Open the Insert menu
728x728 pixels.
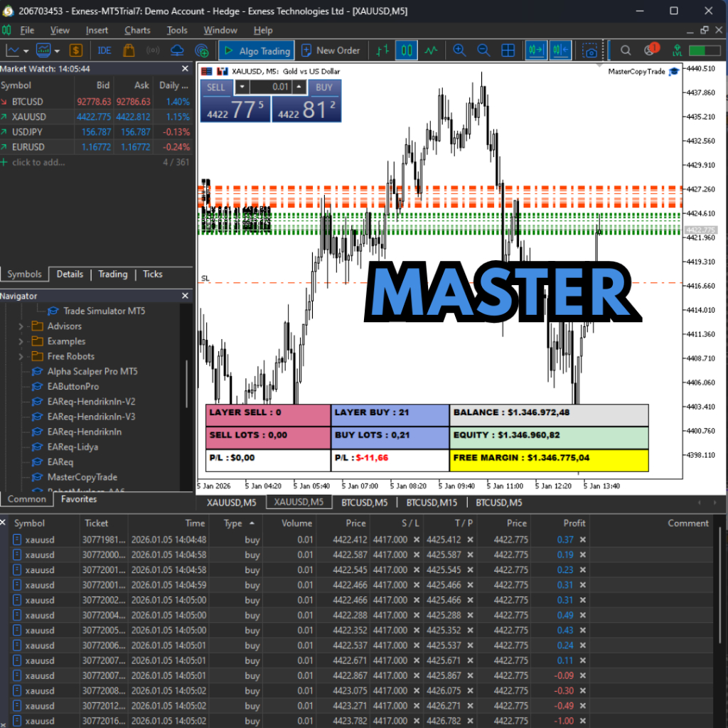click(x=97, y=30)
